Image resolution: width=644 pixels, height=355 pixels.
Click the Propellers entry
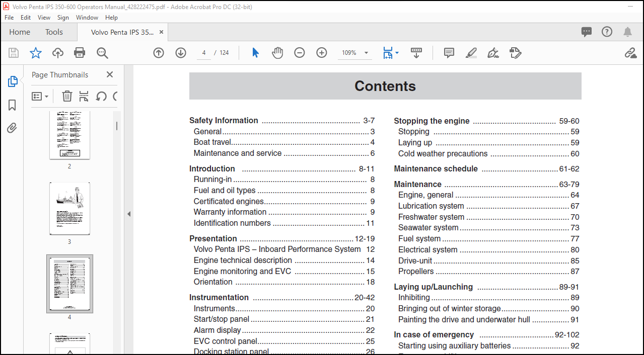click(x=488, y=271)
